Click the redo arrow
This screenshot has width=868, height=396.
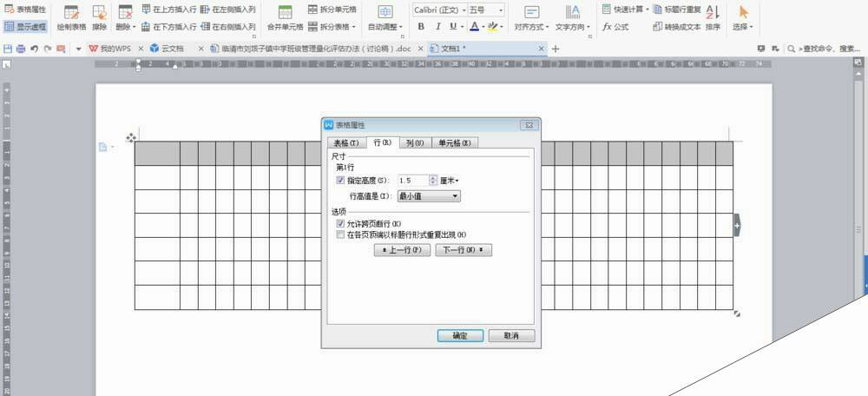click(48, 49)
